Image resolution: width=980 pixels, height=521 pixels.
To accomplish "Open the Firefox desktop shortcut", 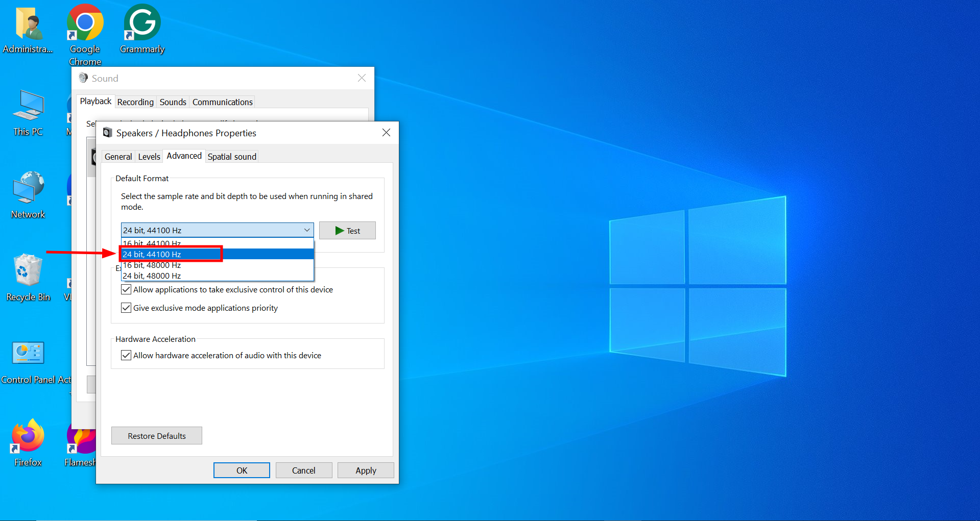I will (28, 438).
